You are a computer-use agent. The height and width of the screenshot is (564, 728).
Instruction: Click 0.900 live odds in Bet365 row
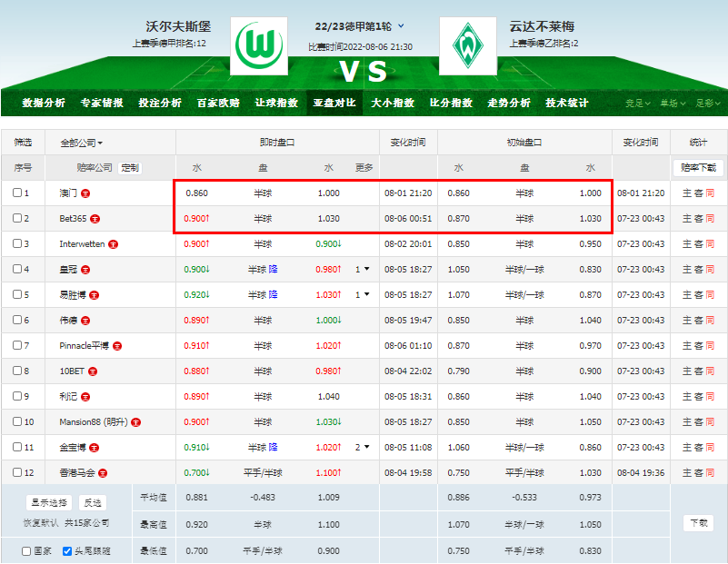pyautogui.click(x=196, y=219)
